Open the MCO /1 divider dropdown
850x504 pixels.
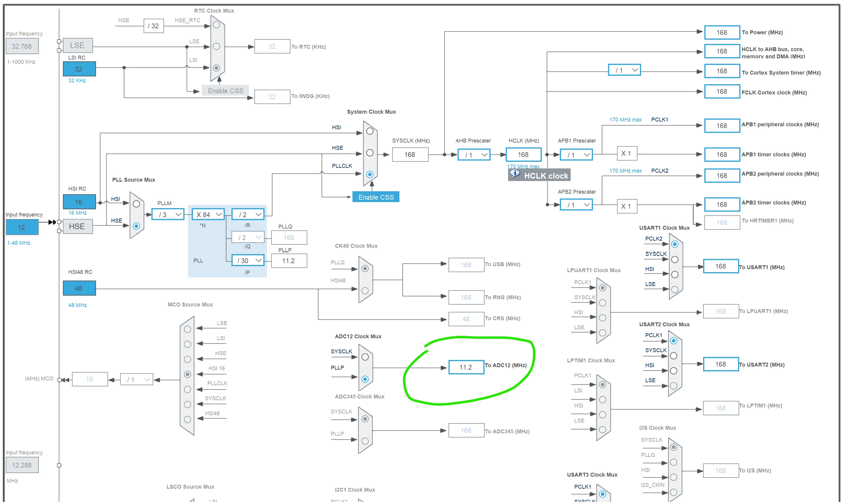point(137,380)
